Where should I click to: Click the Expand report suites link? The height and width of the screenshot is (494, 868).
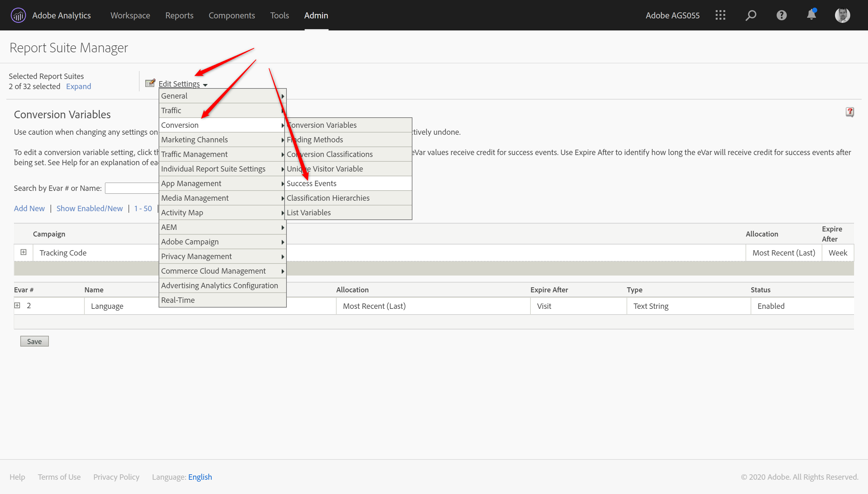[x=78, y=86]
